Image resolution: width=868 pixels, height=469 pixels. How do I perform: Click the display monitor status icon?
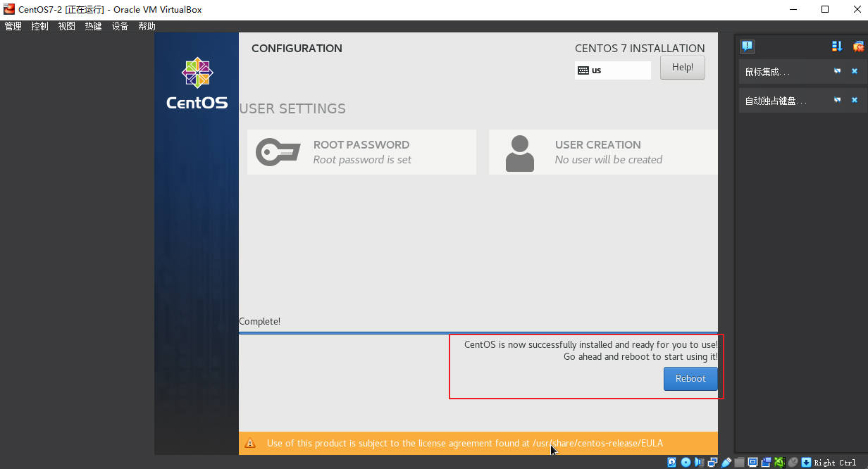tap(752, 462)
